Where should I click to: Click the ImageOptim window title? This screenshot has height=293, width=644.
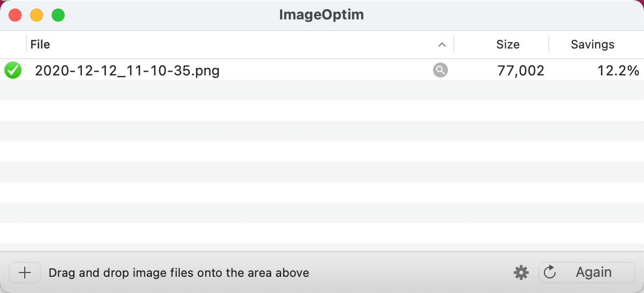(321, 15)
